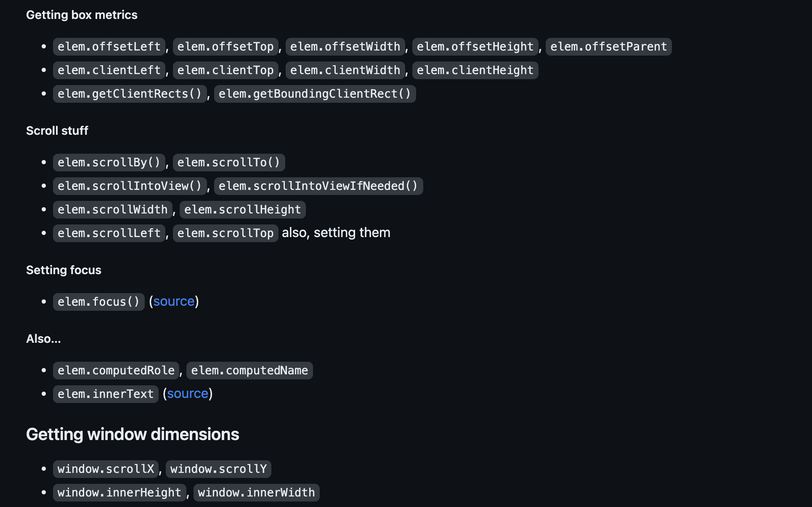Select the elem.scrollBy() code snippet

tap(109, 163)
